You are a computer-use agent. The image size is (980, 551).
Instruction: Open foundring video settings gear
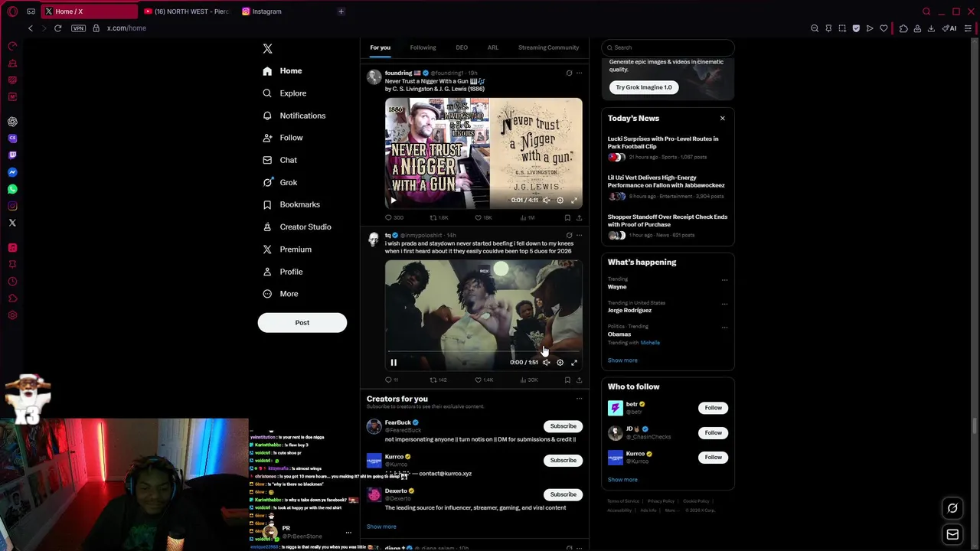tap(560, 200)
